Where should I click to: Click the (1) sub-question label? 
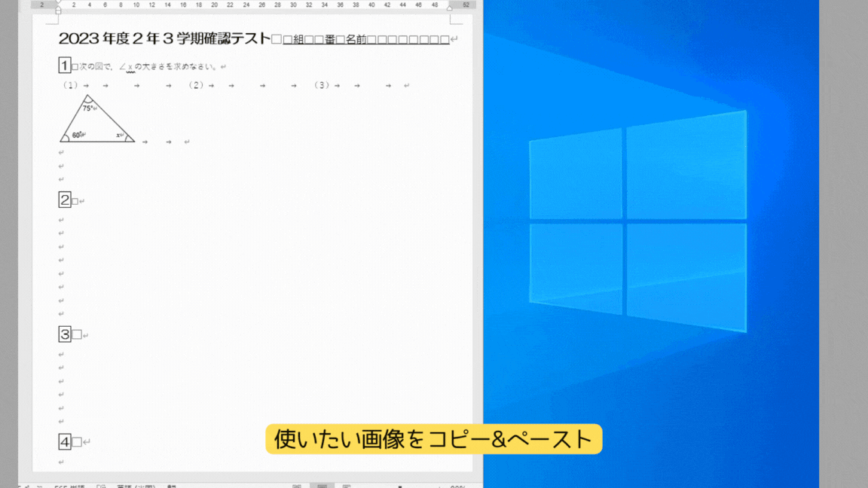[x=70, y=85]
